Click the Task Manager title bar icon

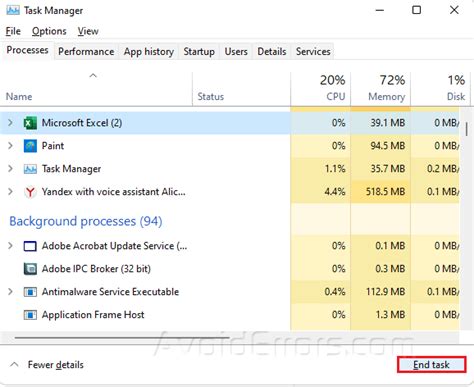pyautogui.click(x=13, y=10)
